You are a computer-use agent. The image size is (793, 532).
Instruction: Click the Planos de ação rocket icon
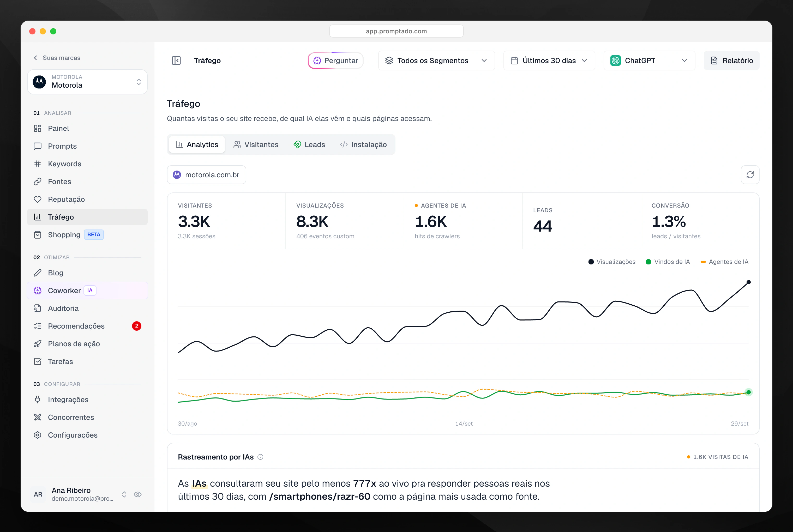(38, 344)
